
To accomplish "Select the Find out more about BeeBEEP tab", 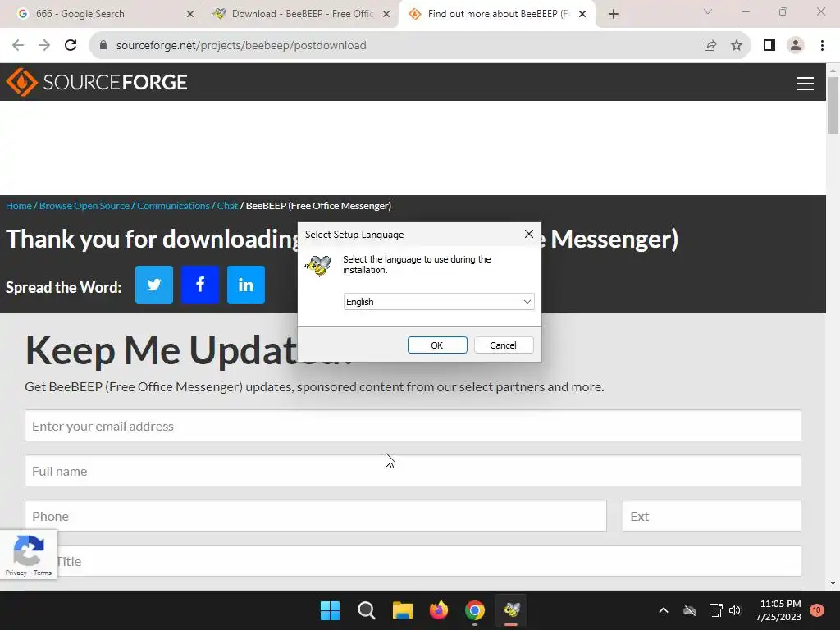I will (x=498, y=14).
